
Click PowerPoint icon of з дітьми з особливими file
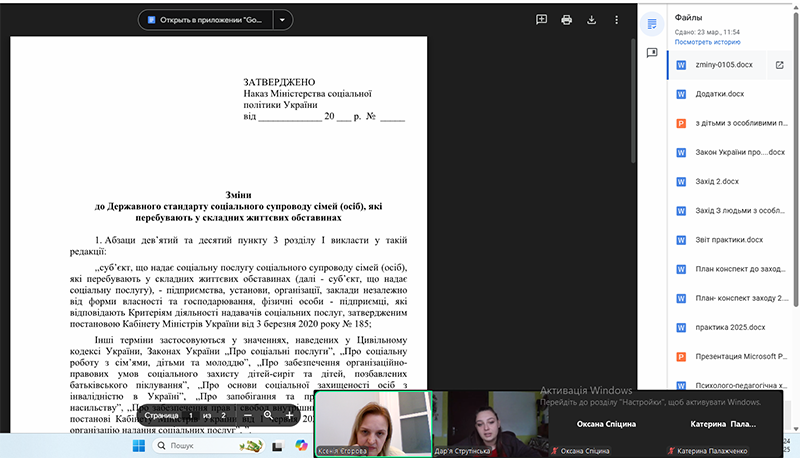point(681,123)
